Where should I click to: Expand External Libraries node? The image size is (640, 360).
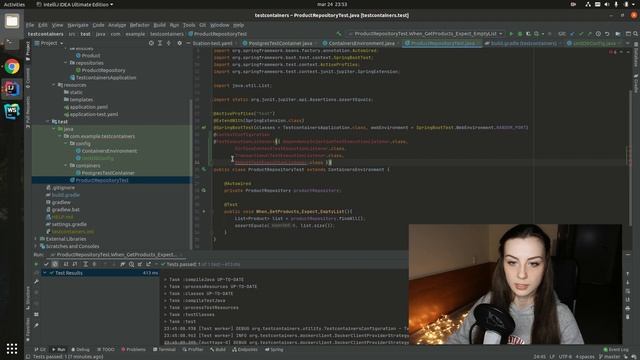36,239
